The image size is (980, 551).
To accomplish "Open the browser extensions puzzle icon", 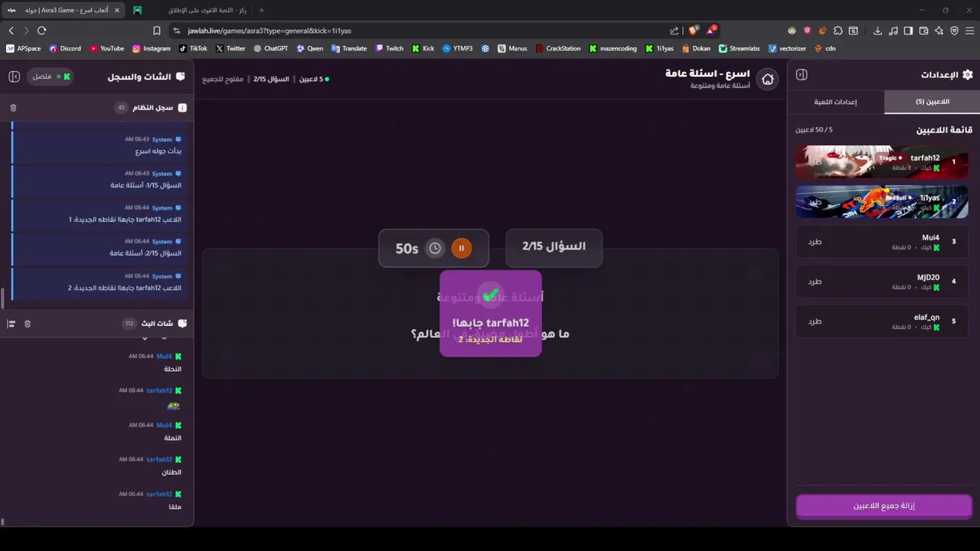I will 838,31.
